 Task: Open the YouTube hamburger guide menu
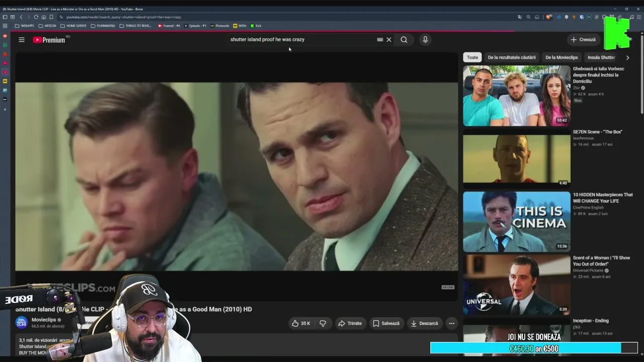(x=22, y=40)
